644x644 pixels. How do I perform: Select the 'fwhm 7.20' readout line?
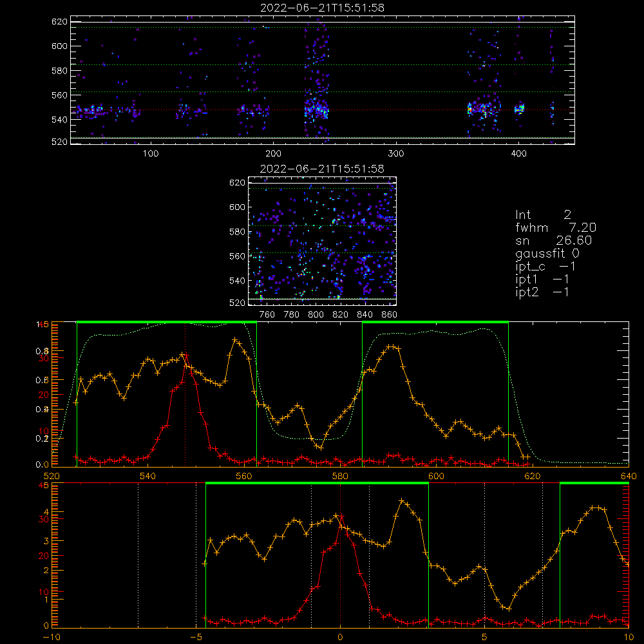[556, 227]
